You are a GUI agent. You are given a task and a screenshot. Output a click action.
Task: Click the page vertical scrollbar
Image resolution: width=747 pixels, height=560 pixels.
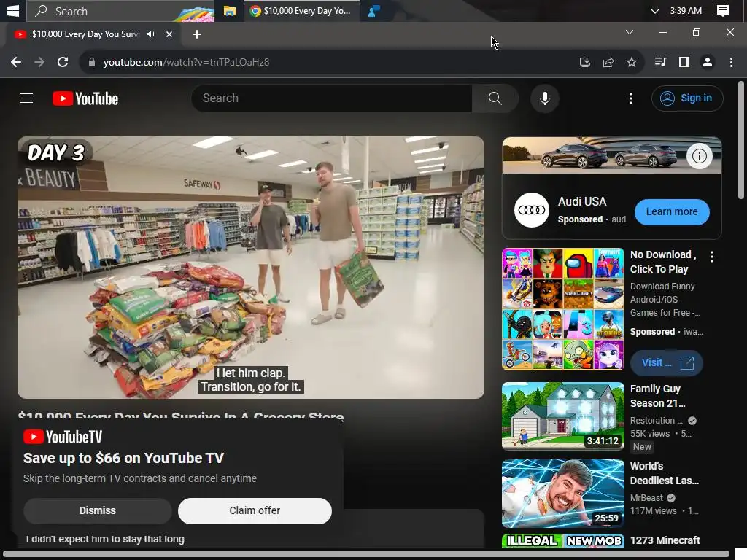click(x=741, y=141)
